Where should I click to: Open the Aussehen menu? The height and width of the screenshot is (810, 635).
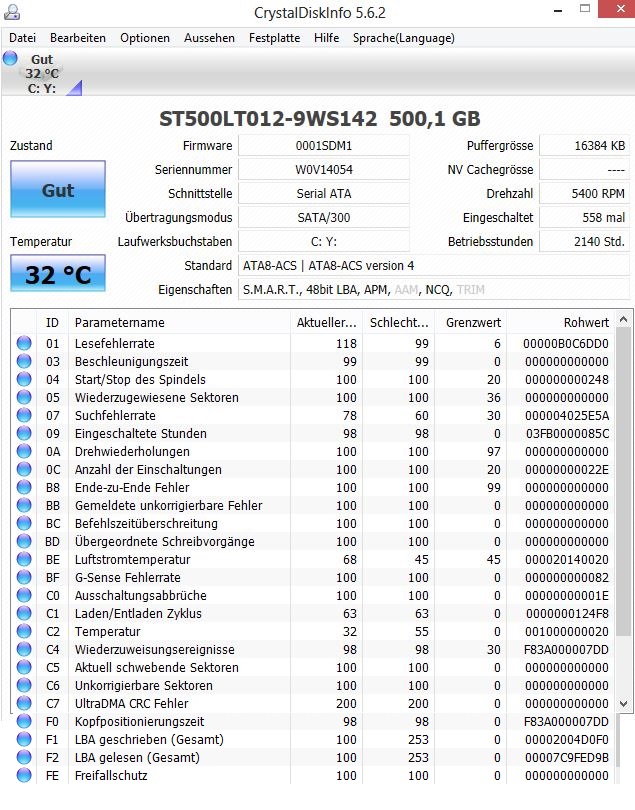click(x=209, y=38)
